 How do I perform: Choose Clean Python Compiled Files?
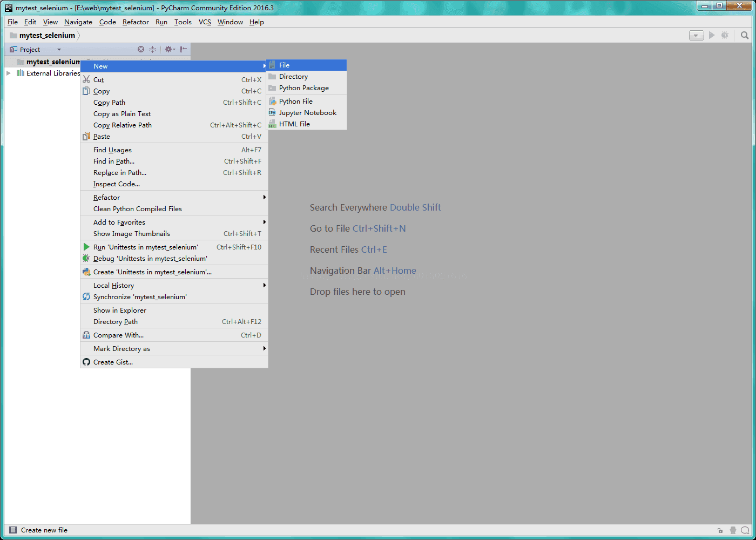174,208
